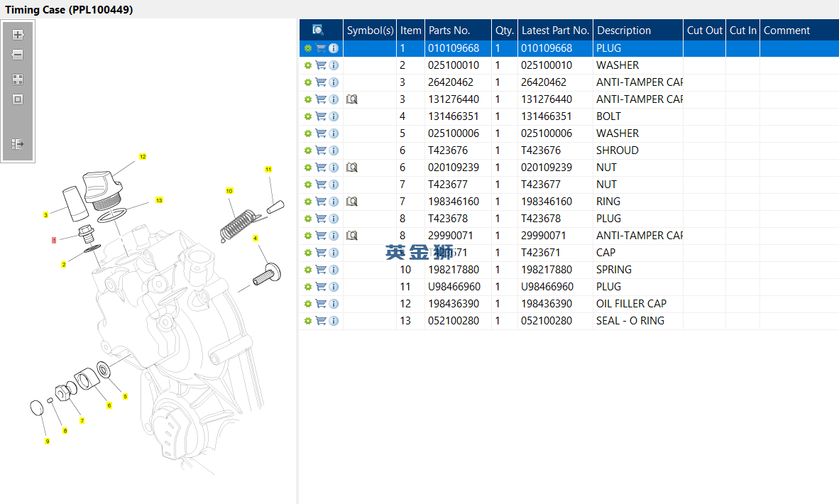Click the Cut In column header
The image size is (839, 504).
(x=742, y=30)
